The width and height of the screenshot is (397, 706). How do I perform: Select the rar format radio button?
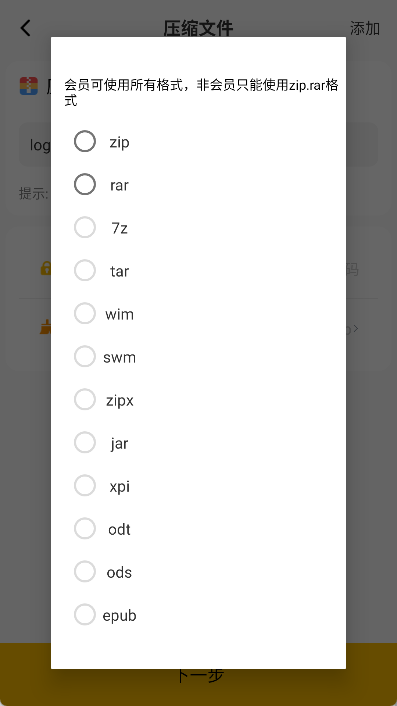[x=85, y=185]
